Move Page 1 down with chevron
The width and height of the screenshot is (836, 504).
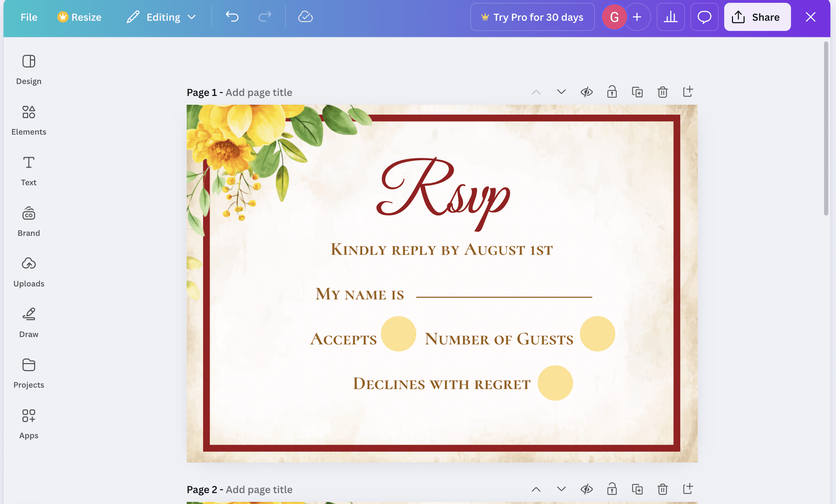(561, 92)
